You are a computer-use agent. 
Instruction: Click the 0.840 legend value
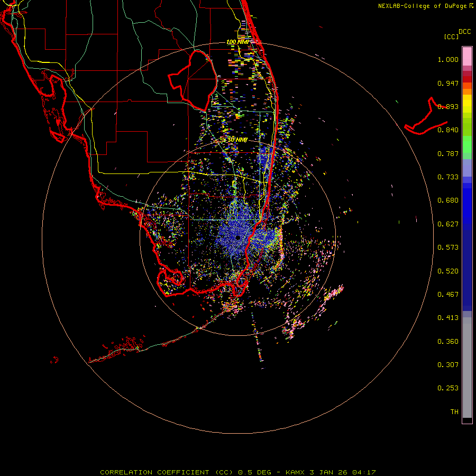click(x=448, y=130)
